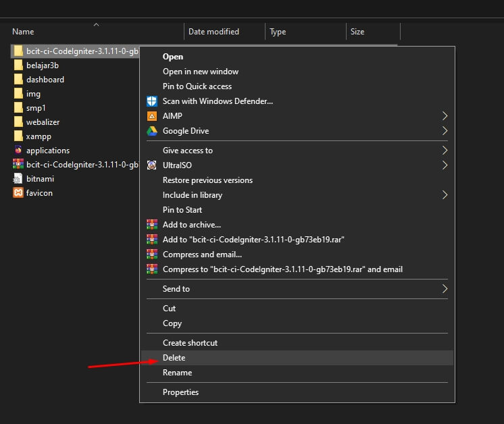504x424 pixels.
Task: Click the Google Drive icon
Action: pyautogui.click(x=151, y=131)
